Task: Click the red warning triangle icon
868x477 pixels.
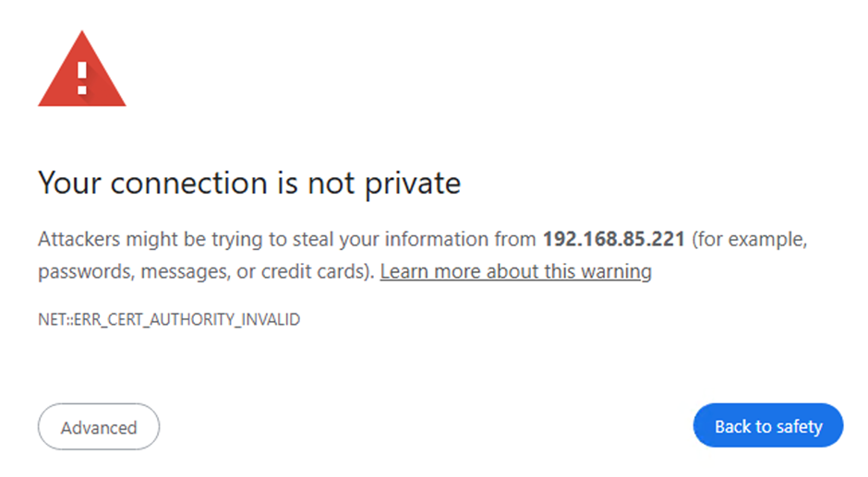Action: tap(81, 71)
